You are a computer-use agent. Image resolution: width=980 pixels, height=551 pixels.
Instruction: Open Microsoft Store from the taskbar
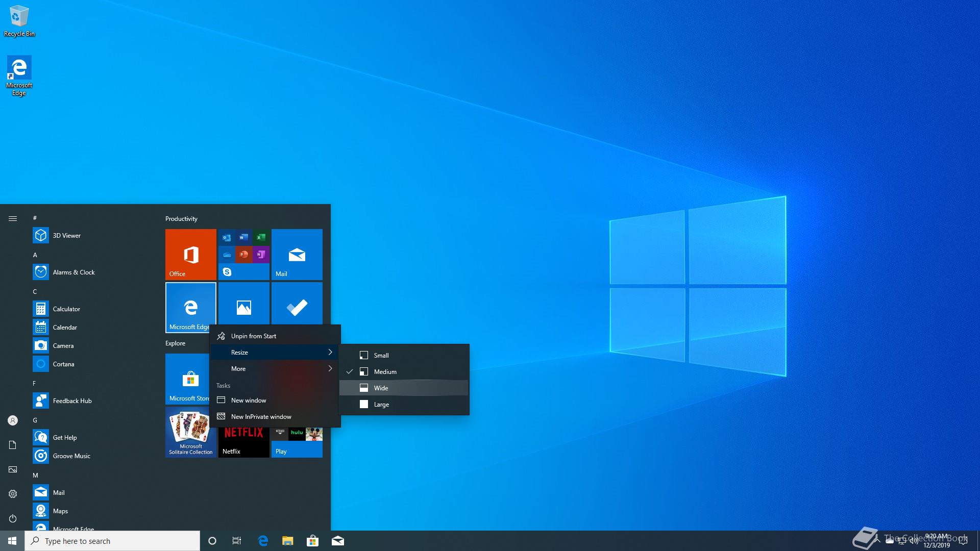(x=312, y=541)
